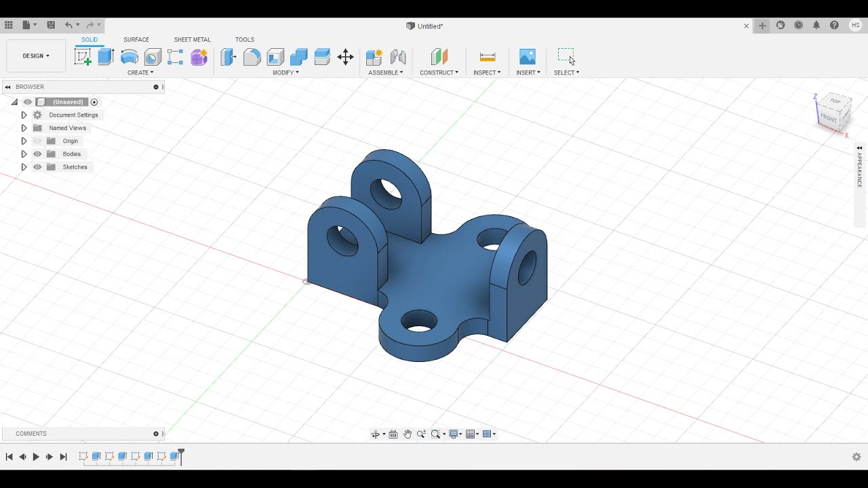Viewport: 868px width, 488px height.
Task: Switch to the SOLID tab
Action: [90, 40]
